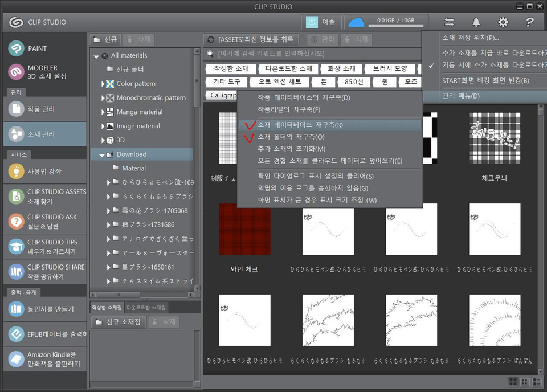547x392 pixels.
Task: Open CLIP STUDIO TIPS 배우기 & 가르치기
Action: (45, 247)
